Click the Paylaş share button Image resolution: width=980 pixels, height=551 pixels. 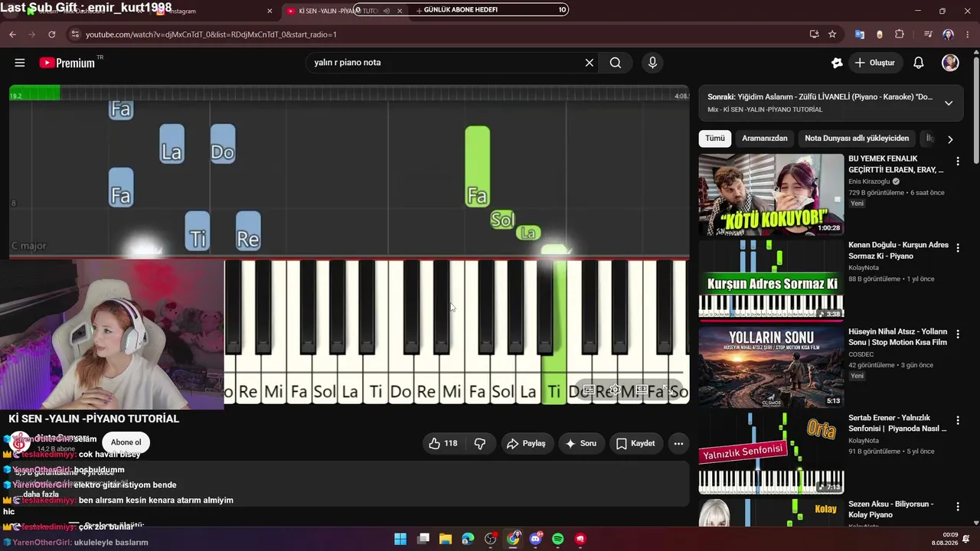(x=528, y=443)
